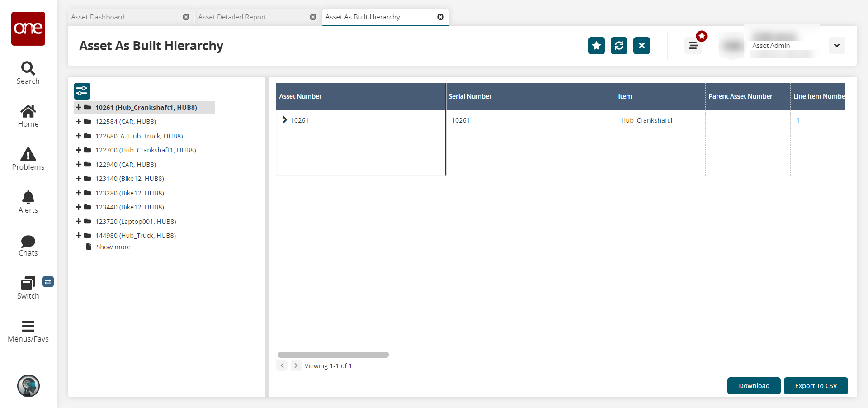Close the Asset Dashboard tab
The height and width of the screenshot is (408, 868).
tap(186, 17)
